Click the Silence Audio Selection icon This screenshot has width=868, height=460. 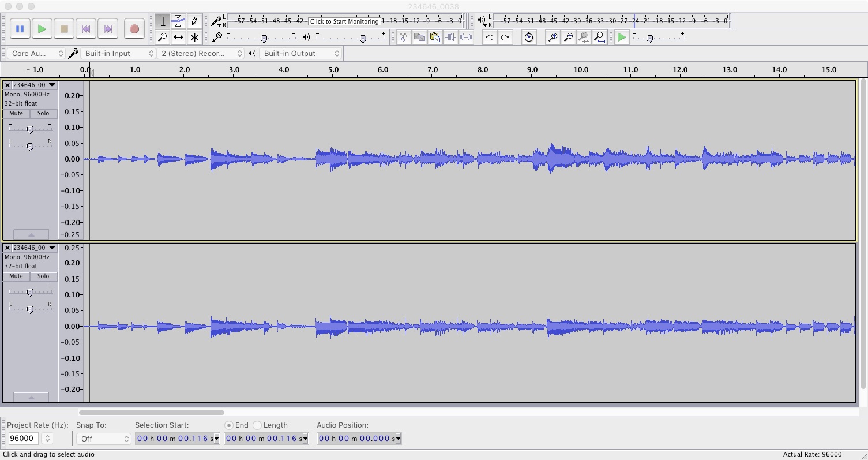coord(467,37)
